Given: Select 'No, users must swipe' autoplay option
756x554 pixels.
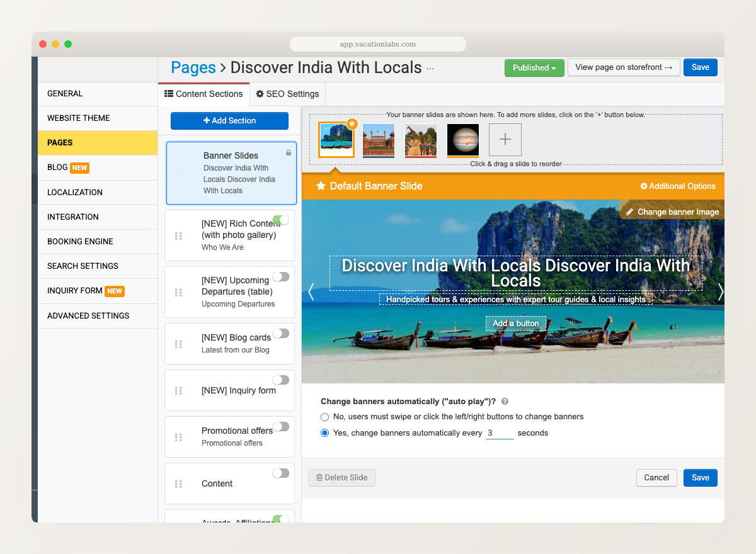Looking at the screenshot, I should (324, 417).
